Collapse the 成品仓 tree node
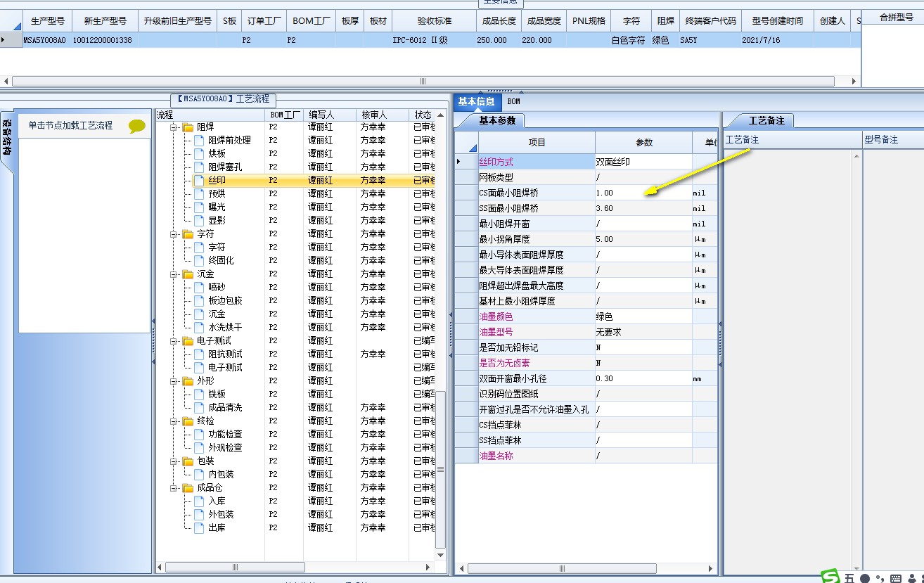This screenshot has height=583, width=924. 174,488
